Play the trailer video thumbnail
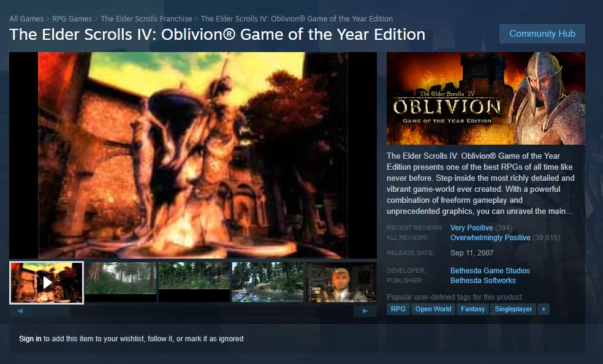Image resolution: width=603 pixels, height=364 pixels. point(47,283)
